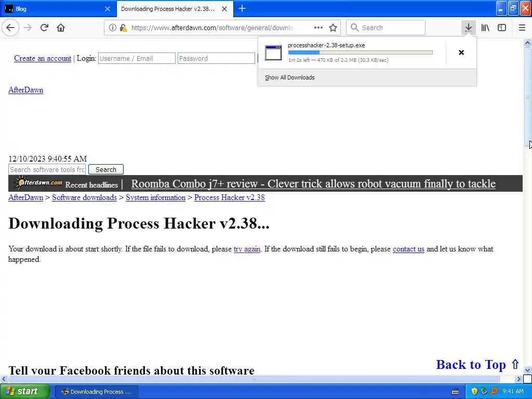532x399 pixels.
Task: Click the forward navigation arrow
Action: pyautogui.click(x=28, y=28)
